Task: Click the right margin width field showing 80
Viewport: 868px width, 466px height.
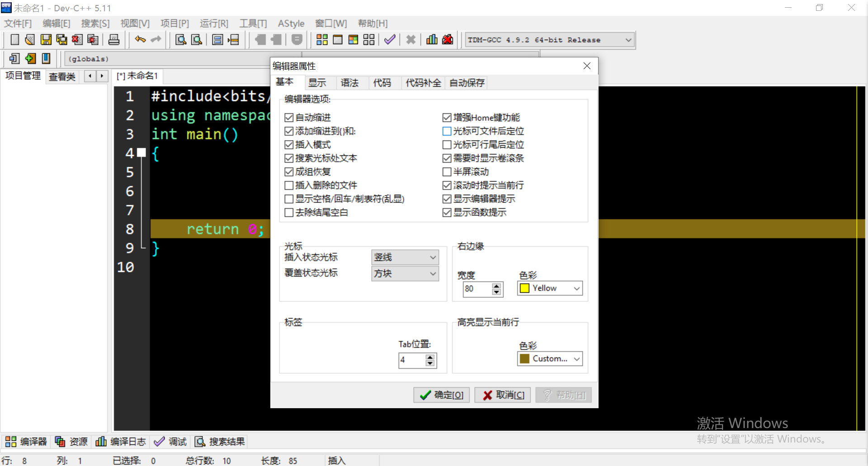Action: tap(477, 289)
